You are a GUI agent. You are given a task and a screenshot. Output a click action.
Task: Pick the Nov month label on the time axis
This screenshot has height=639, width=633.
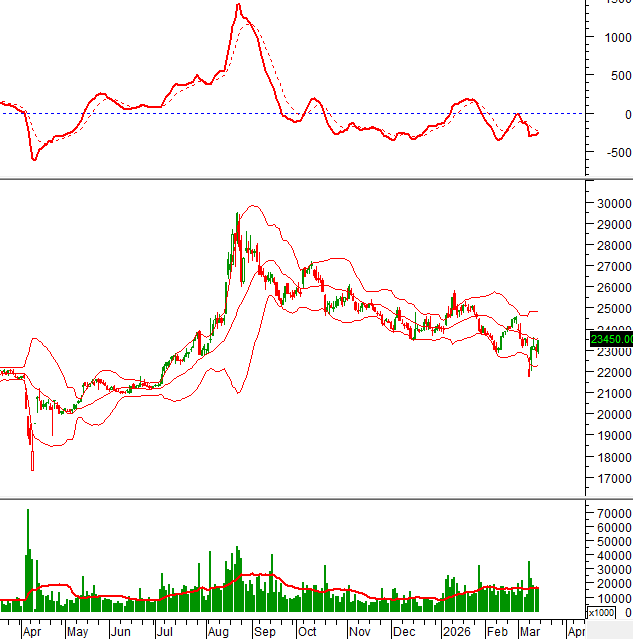click(359, 632)
